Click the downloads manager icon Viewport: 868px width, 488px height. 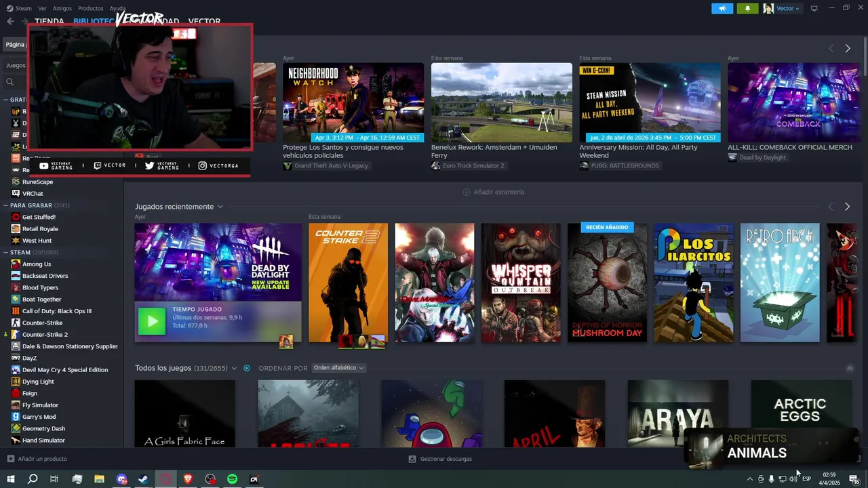pos(412,459)
